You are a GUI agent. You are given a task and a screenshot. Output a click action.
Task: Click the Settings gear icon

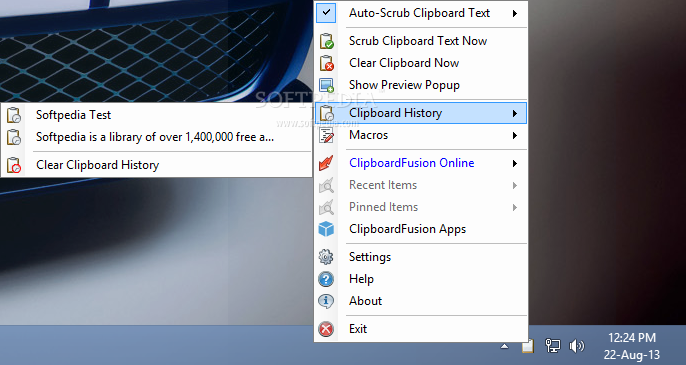pos(326,257)
